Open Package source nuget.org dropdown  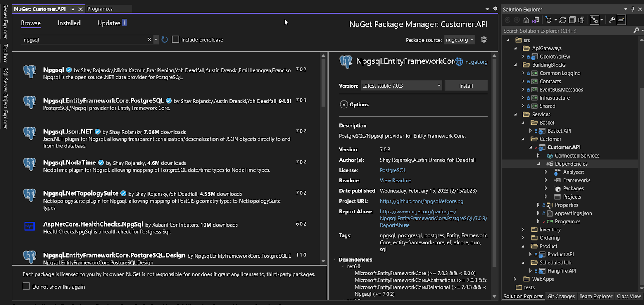[459, 39]
